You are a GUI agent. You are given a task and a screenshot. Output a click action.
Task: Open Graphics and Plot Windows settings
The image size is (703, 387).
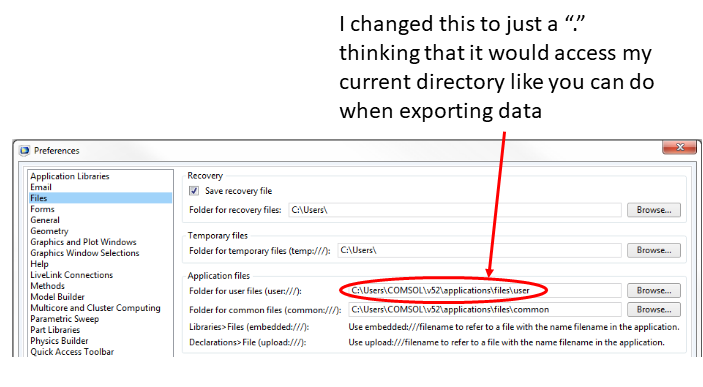click(x=83, y=242)
